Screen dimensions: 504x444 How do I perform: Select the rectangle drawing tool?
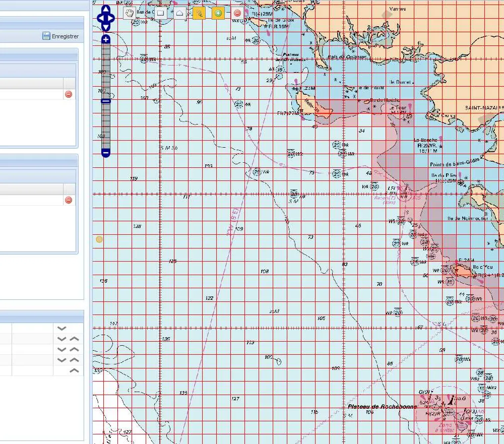click(160, 13)
